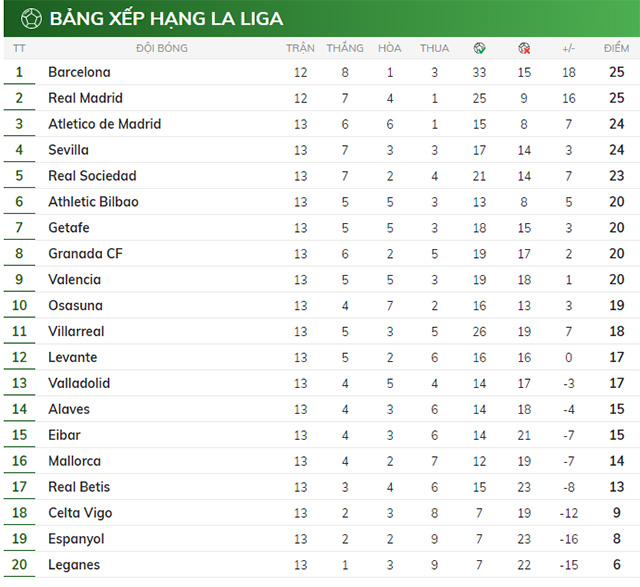The image size is (640, 587).
Task: Click the THUA losses column header
Action: coord(434,48)
